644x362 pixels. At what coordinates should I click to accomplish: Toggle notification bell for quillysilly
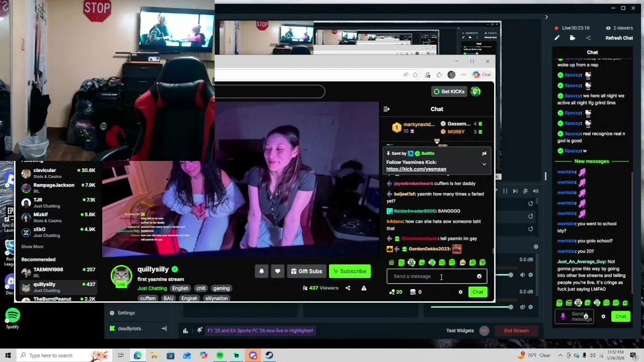262,271
